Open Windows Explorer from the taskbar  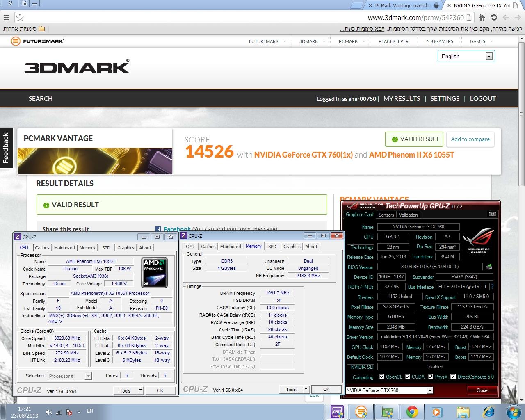(463, 411)
